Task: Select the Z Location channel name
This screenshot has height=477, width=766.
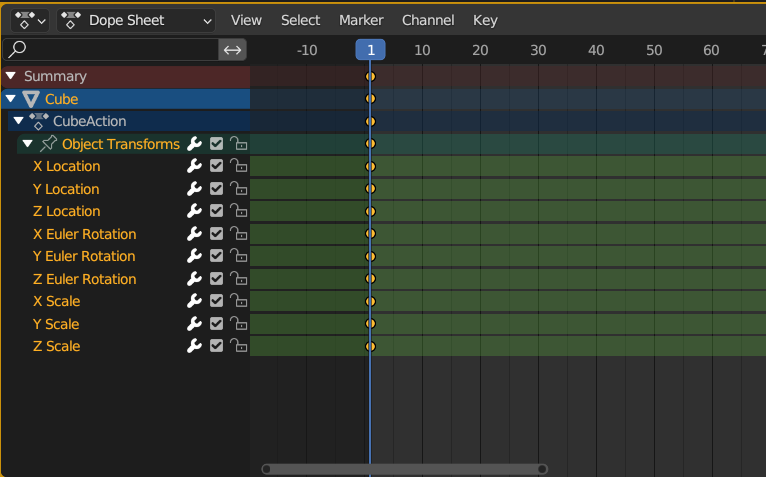Action: point(67,211)
